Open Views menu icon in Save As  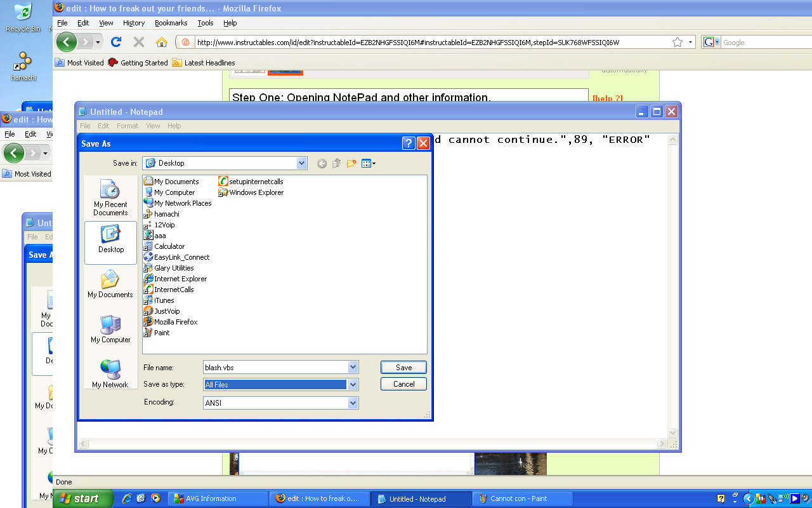coord(369,164)
